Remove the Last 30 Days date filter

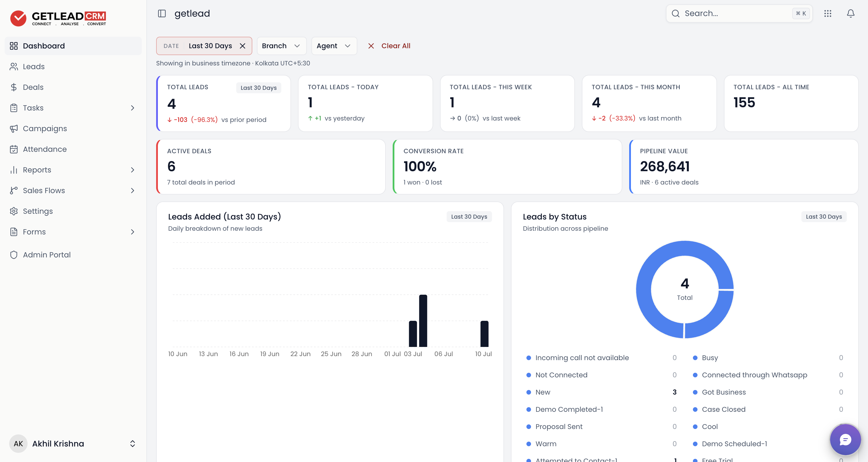(x=242, y=46)
